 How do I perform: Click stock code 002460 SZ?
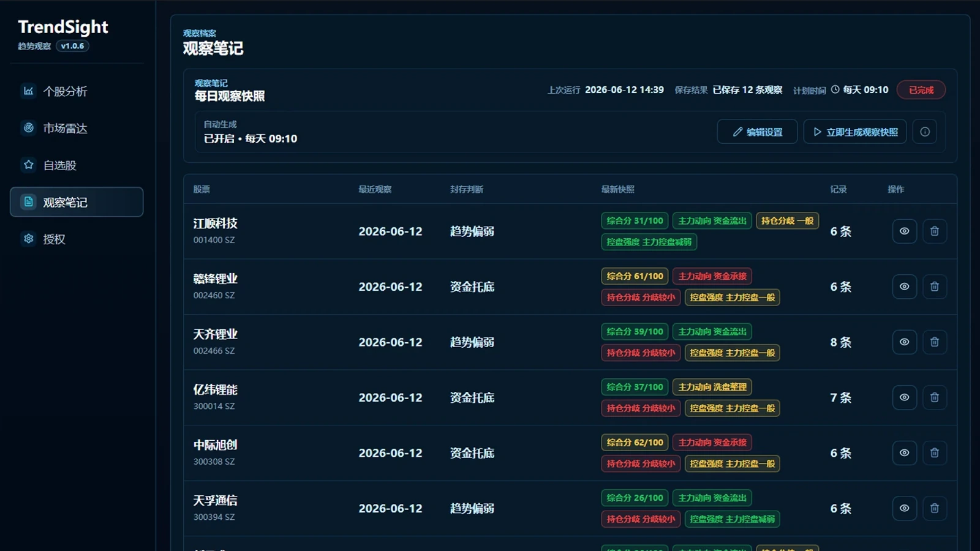coord(214,295)
